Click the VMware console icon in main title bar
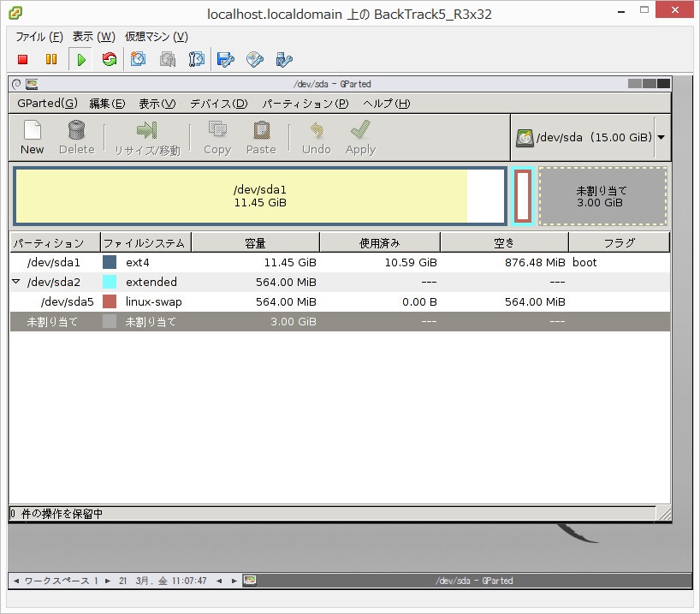The image size is (700, 614). point(15,14)
